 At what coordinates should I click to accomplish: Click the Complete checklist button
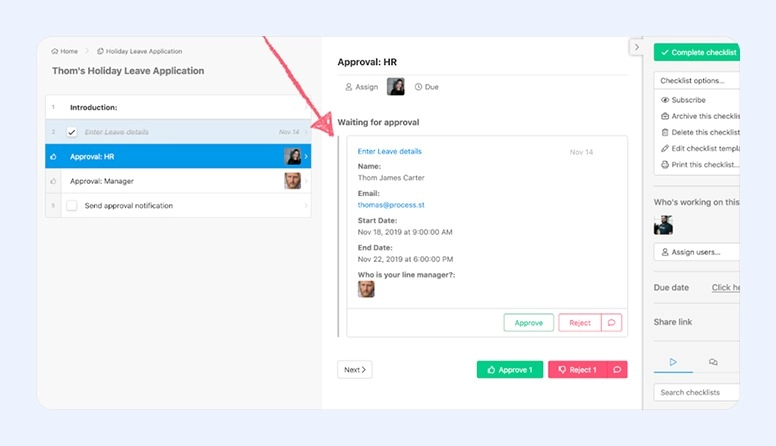[697, 52]
